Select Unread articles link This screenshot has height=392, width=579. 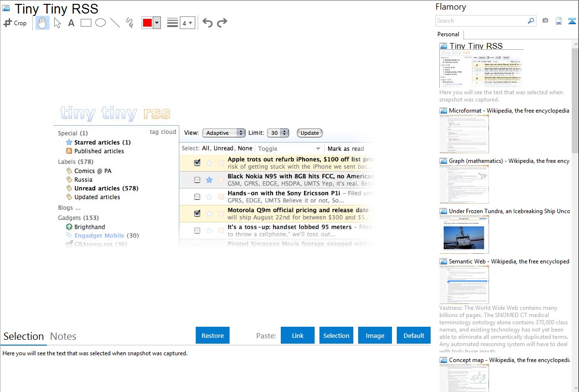223,148
